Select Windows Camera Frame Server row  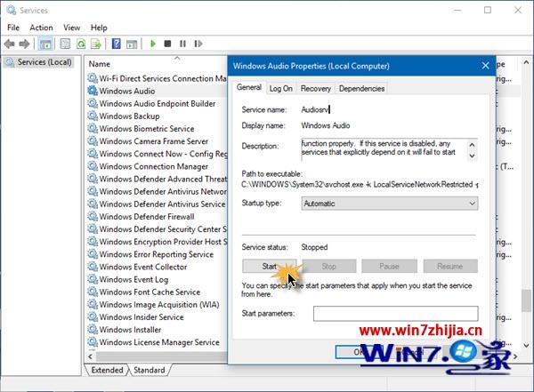[157, 141]
